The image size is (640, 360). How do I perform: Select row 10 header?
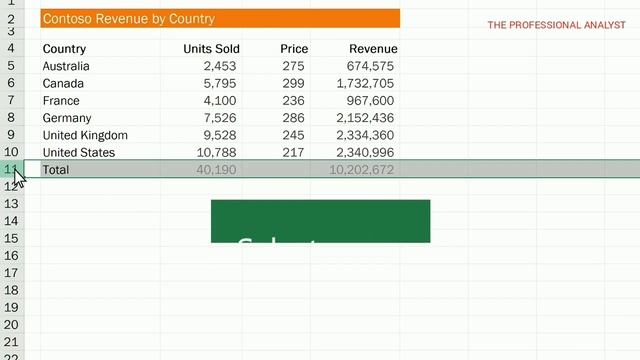(12, 152)
